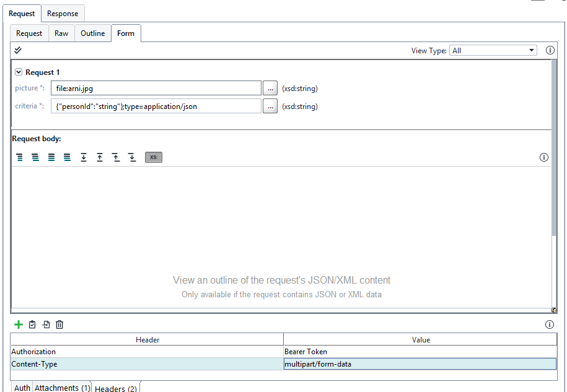The image size is (567, 392).
Task: Click the info icon in the body toolbar
Action: coord(543,157)
